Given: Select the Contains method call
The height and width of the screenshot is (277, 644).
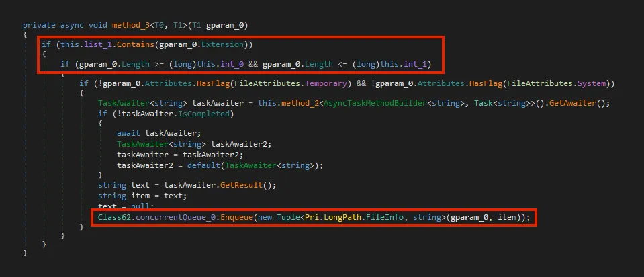Looking at the screenshot, I should (x=136, y=44).
